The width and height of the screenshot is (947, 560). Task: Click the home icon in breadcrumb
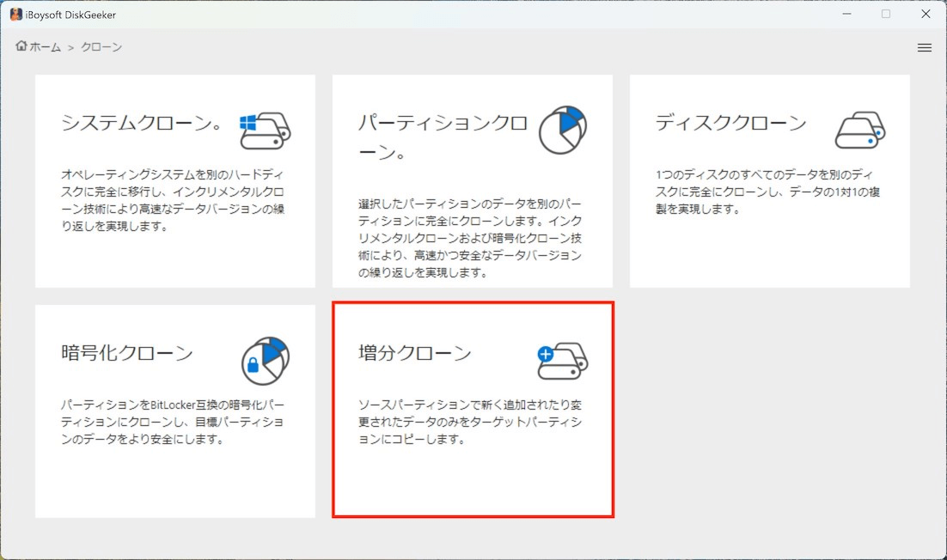(x=21, y=46)
